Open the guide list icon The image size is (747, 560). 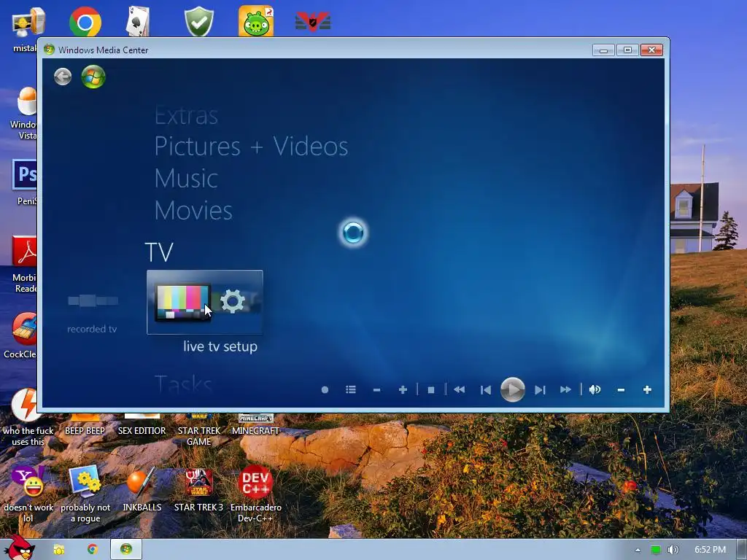click(351, 389)
